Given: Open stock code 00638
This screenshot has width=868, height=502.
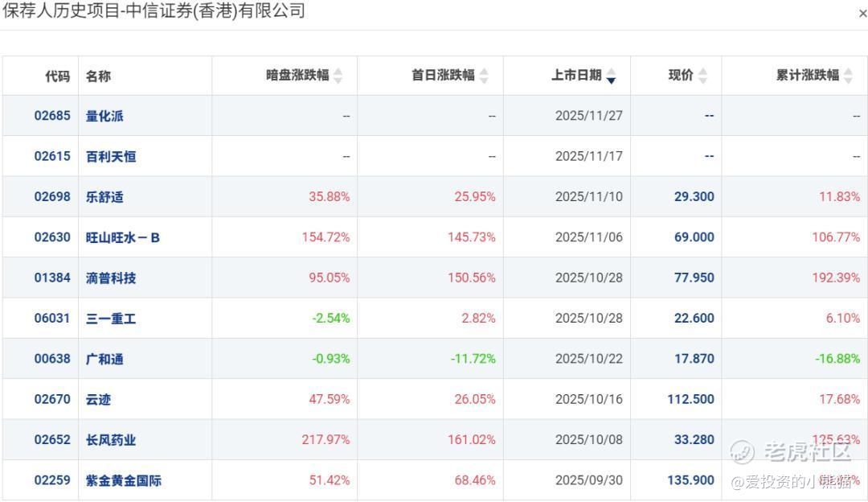Looking at the screenshot, I should tap(52, 359).
